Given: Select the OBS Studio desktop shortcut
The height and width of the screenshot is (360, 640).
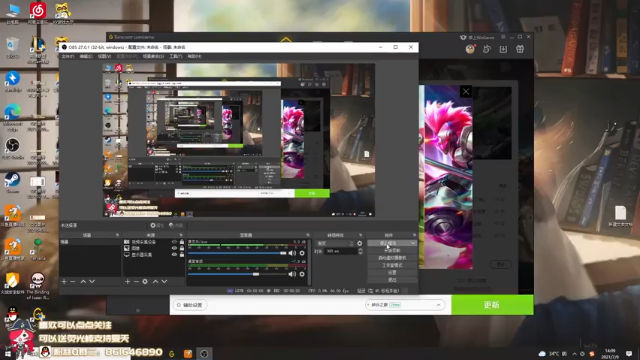Looking at the screenshot, I should (13, 149).
